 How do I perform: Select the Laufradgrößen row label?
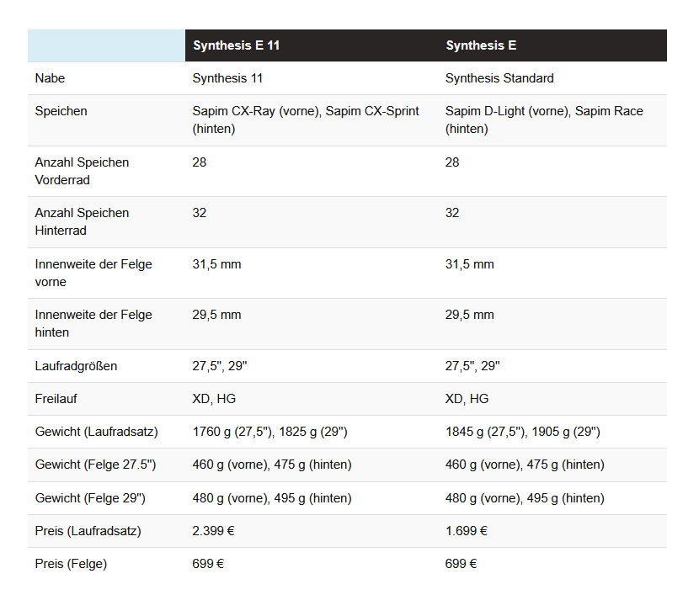(76, 366)
